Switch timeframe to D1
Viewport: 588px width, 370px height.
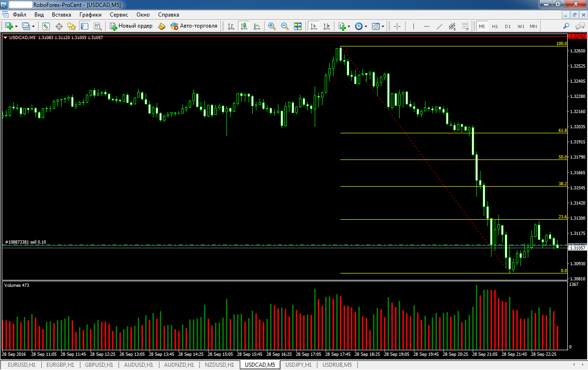click(x=508, y=26)
